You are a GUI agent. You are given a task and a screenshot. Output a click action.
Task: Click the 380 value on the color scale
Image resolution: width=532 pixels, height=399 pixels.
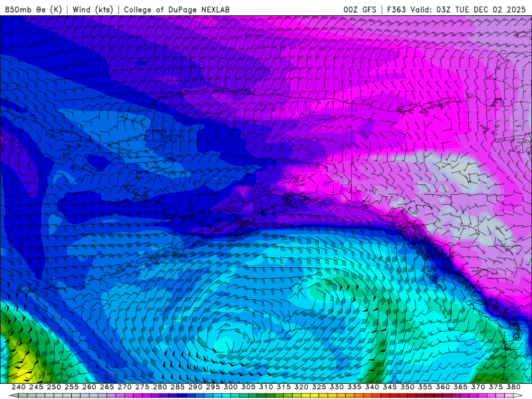513,387
